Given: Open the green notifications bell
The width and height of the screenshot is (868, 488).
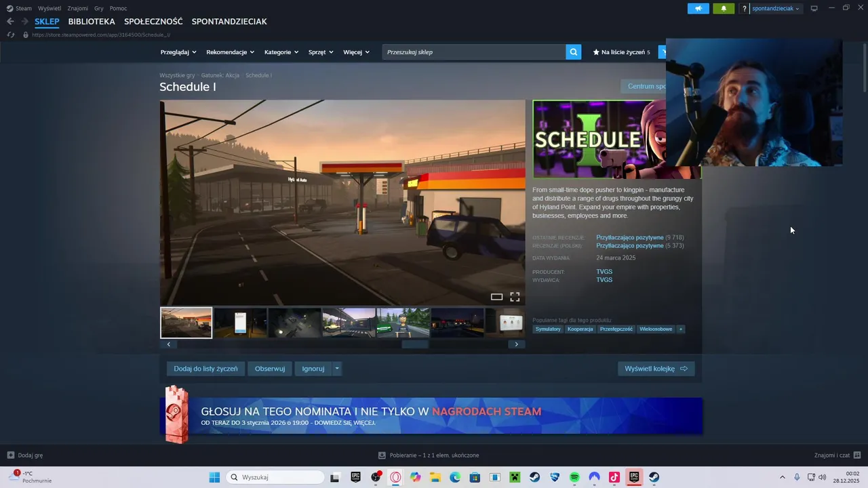Looking at the screenshot, I should (724, 9).
